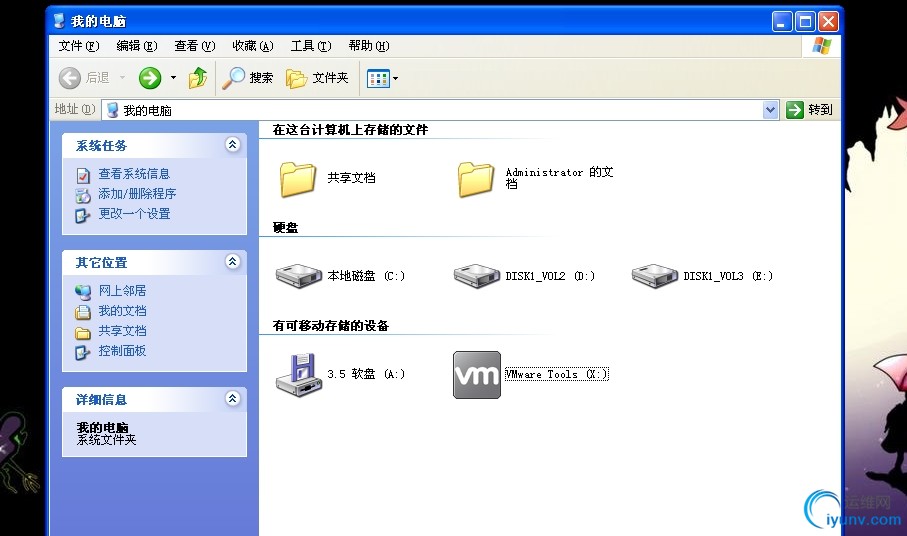The width and height of the screenshot is (907, 536).
Task: Click the 转到 button label
Action: click(x=820, y=109)
